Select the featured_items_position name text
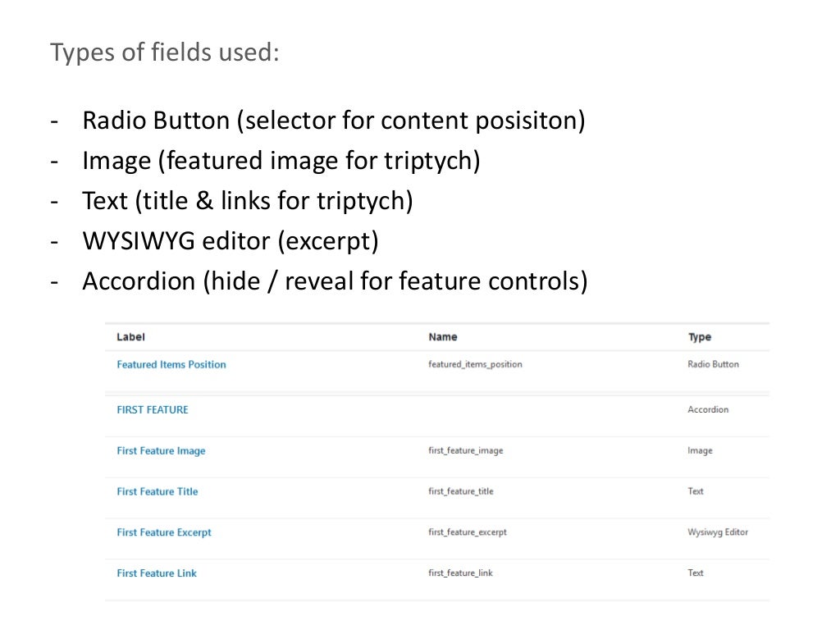The height and width of the screenshot is (630, 840). [x=475, y=364]
